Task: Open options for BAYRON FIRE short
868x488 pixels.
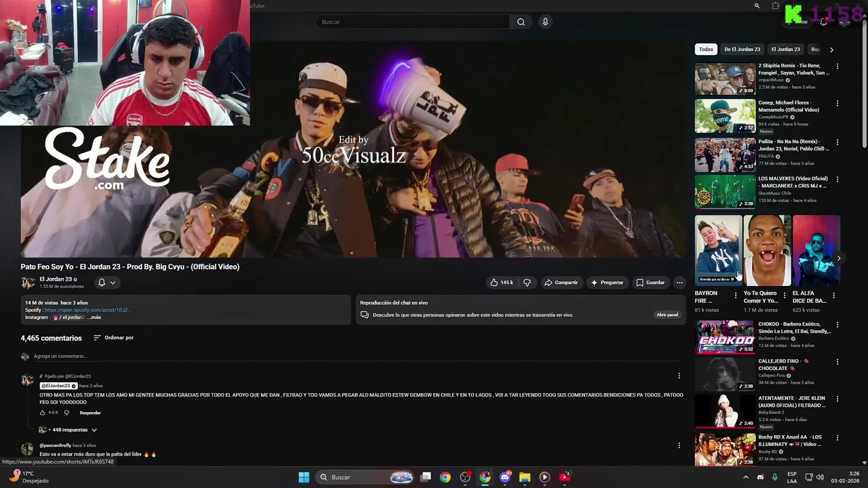Action: pyautogui.click(x=736, y=296)
